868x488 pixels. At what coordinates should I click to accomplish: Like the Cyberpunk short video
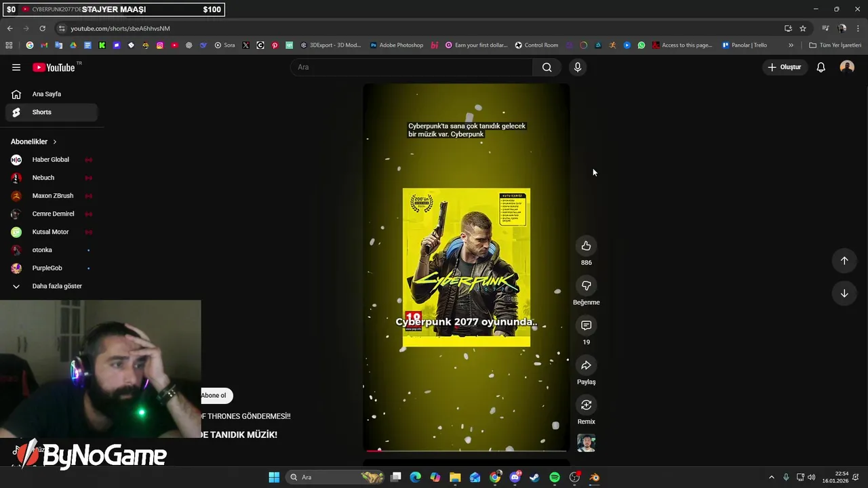[x=586, y=246]
